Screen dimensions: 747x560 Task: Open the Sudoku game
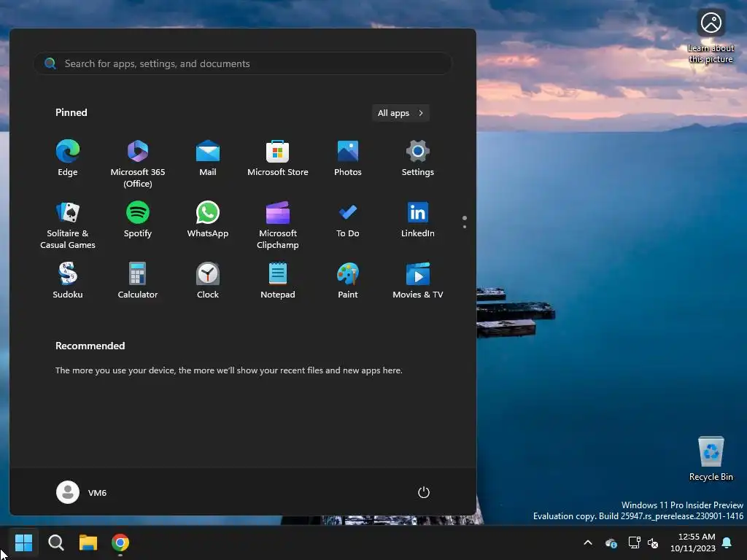(x=68, y=281)
